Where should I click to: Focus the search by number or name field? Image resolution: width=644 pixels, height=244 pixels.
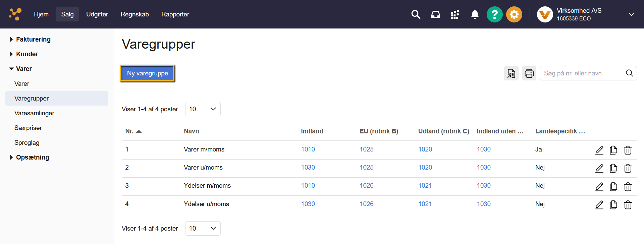(583, 73)
